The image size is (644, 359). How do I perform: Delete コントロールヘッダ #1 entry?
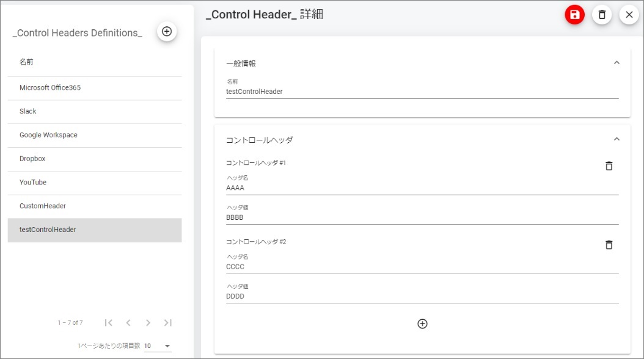(609, 166)
